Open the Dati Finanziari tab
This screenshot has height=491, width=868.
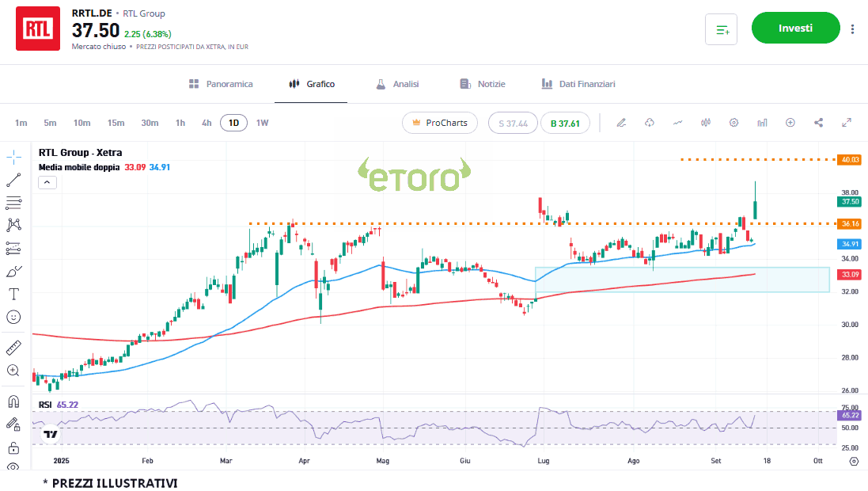coord(578,84)
